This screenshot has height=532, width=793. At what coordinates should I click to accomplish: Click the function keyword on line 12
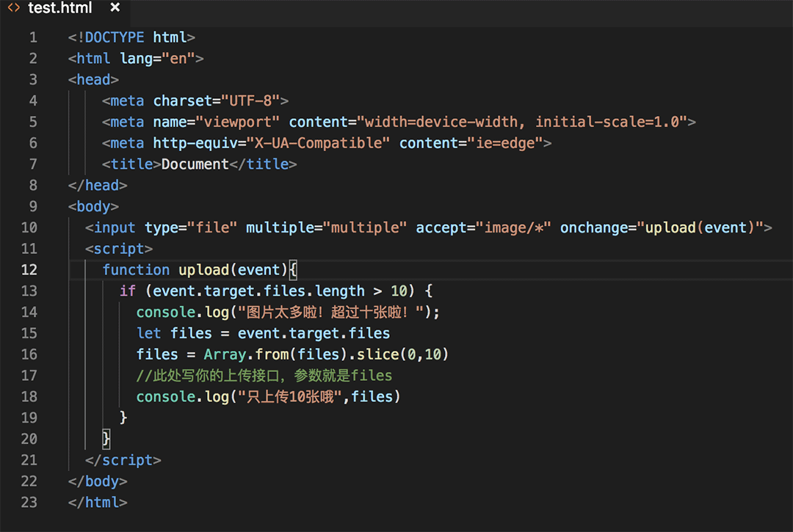[x=136, y=270]
